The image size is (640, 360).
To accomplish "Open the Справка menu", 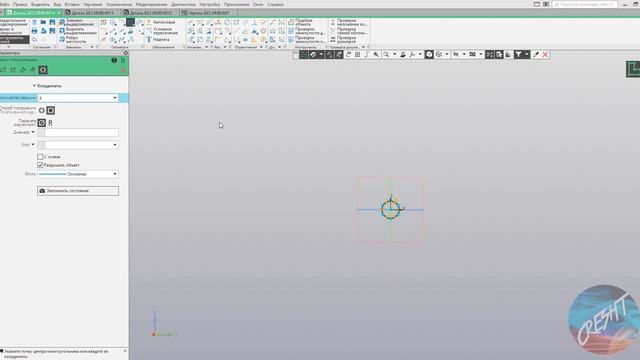I will click(275, 4).
